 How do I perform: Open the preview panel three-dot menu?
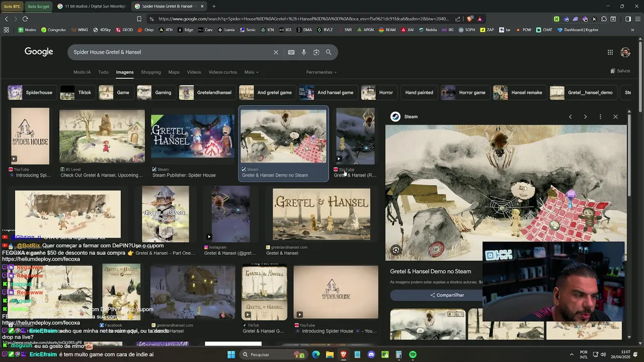(x=600, y=117)
